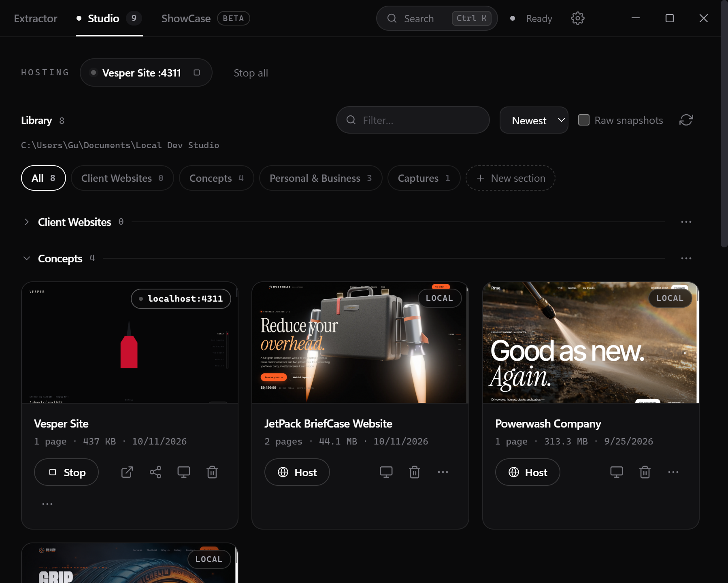Open more options for Powerwash Company
Screen dimensions: 728x583
(673, 472)
